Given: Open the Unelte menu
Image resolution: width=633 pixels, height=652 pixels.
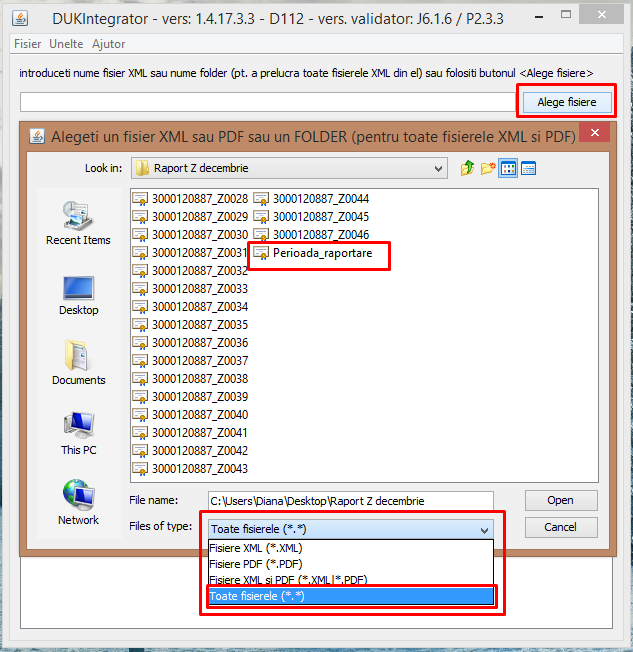Looking at the screenshot, I should pos(66,44).
